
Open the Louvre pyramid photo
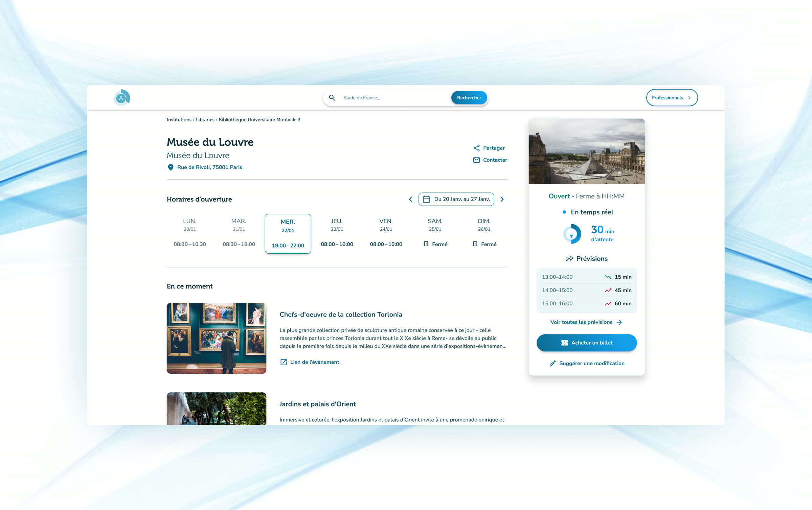coord(587,151)
